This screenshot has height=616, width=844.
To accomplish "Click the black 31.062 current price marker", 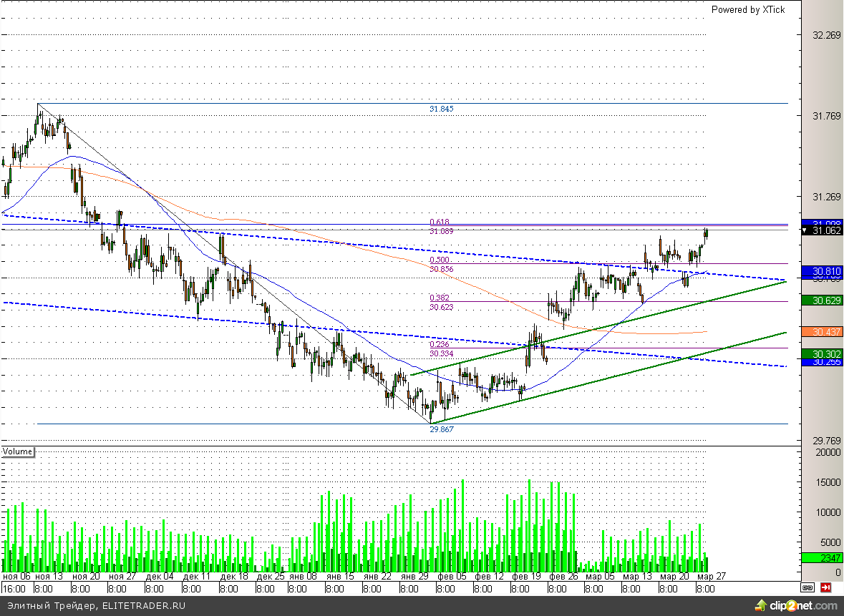I will 822,230.
